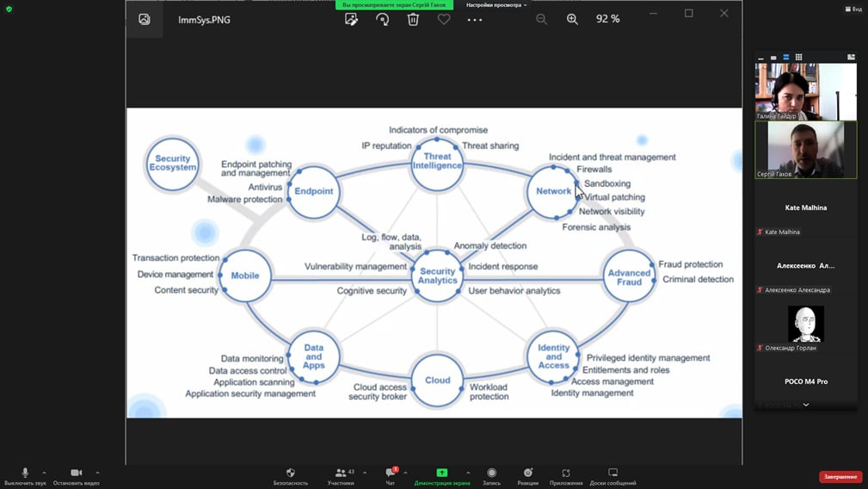This screenshot has width=868, height=489.
Task: Add image to favorites with heart icon
Action: click(444, 20)
